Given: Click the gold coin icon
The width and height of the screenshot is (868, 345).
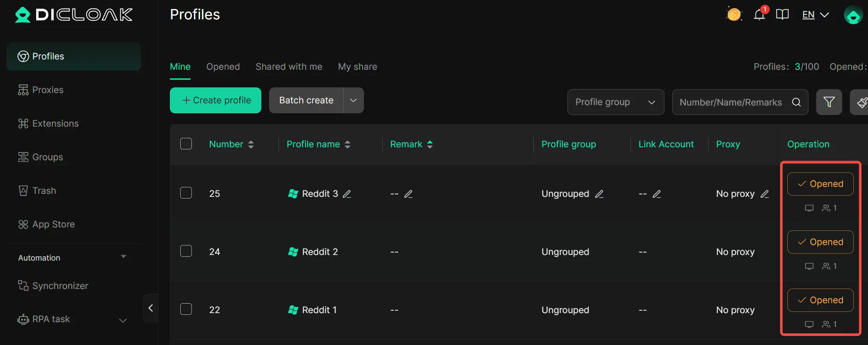Looking at the screenshot, I should point(733,15).
